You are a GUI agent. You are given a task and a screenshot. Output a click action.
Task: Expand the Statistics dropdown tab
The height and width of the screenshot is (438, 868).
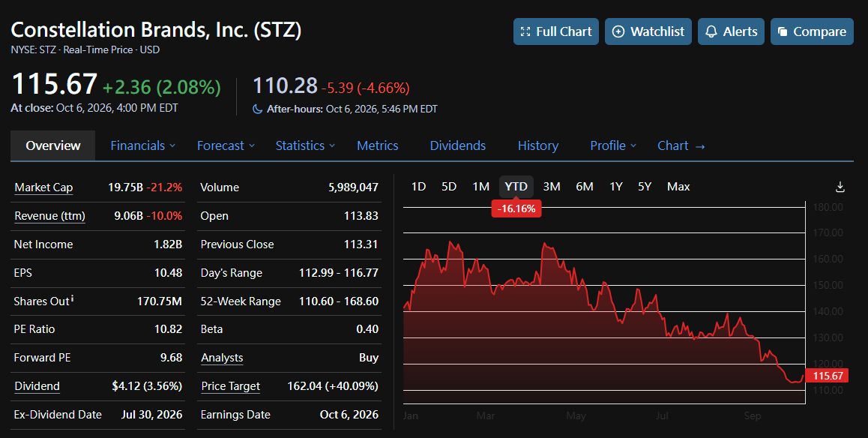coord(305,145)
